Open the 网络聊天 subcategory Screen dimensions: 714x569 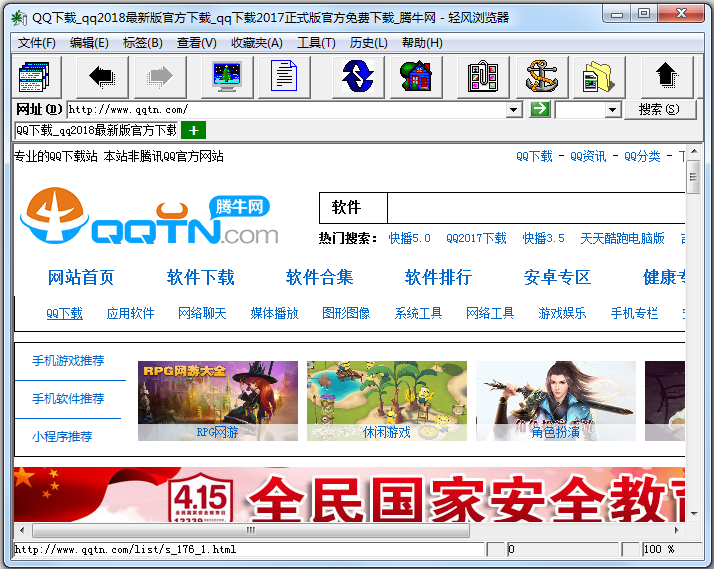click(202, 313)
